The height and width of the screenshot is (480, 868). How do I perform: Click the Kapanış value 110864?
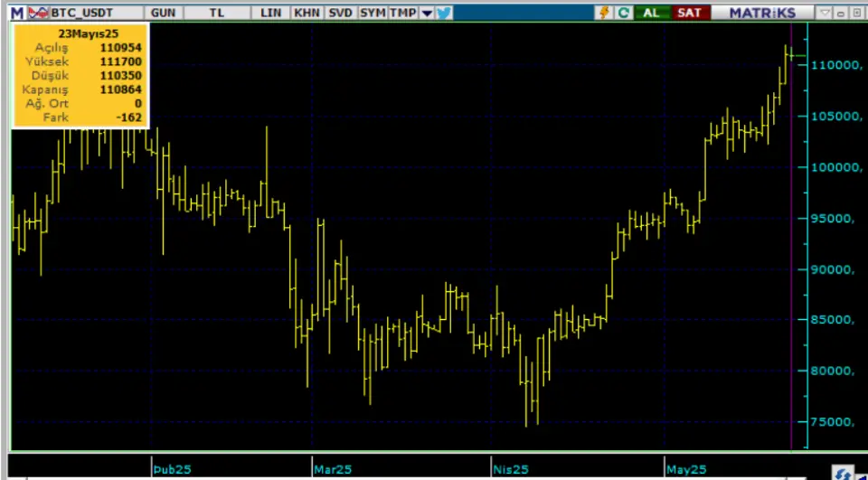coord(120,89)
